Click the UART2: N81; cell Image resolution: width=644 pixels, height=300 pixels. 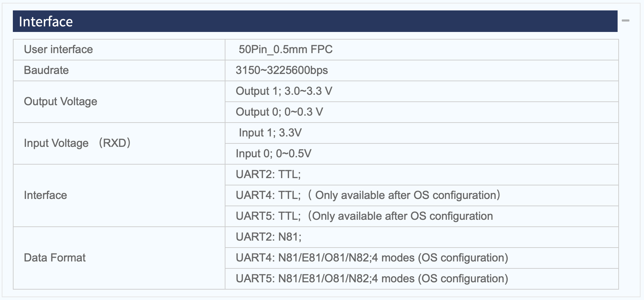[422, 237]
